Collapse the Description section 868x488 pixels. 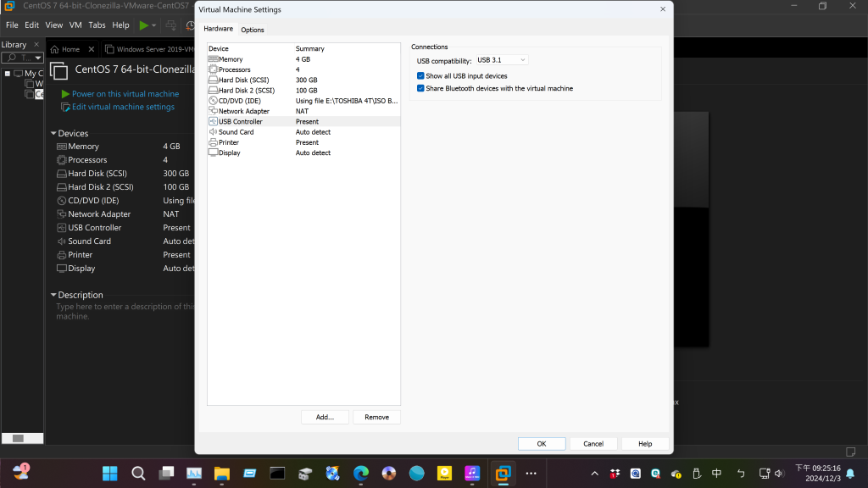53,295
